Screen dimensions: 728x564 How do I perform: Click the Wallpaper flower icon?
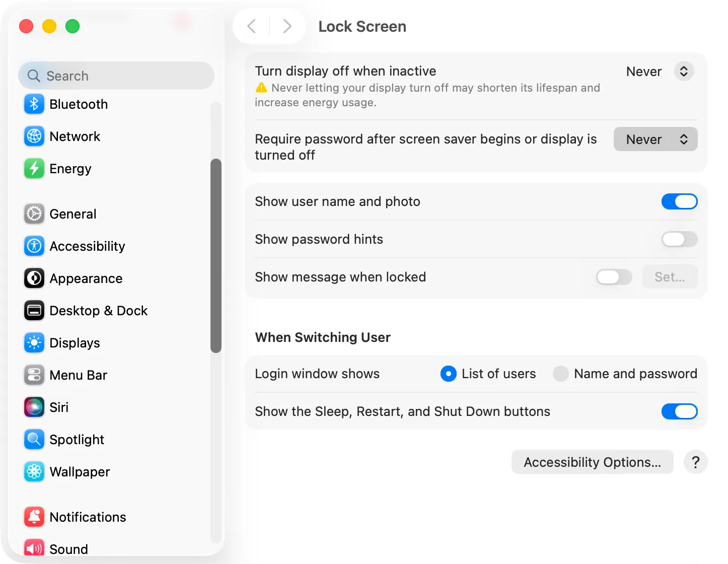click(34, 472)
